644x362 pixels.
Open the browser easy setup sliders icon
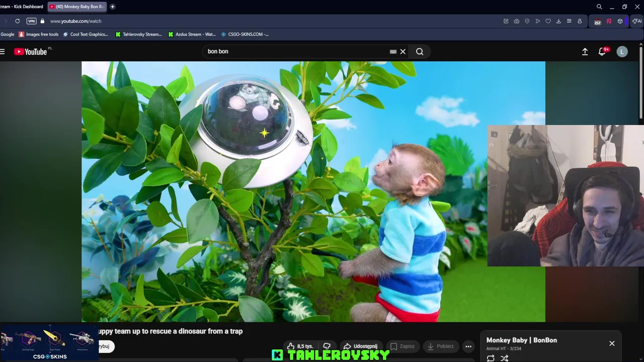click(569, 21)
